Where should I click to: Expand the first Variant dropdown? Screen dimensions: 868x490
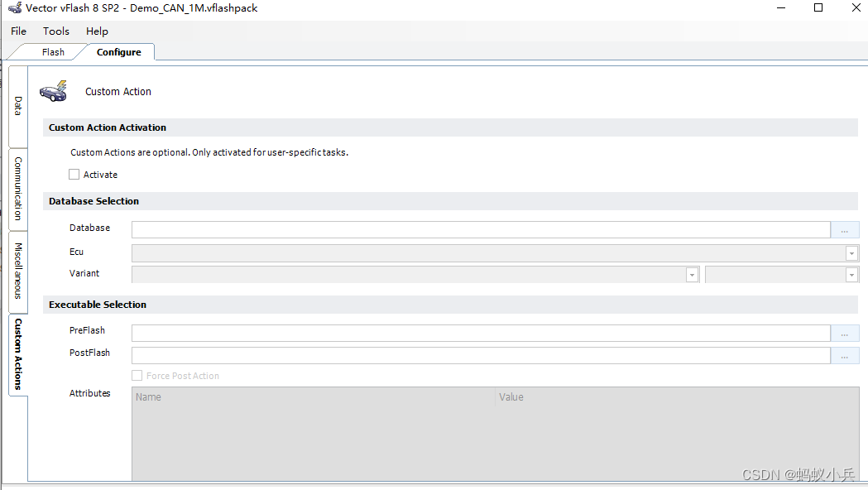692,275
